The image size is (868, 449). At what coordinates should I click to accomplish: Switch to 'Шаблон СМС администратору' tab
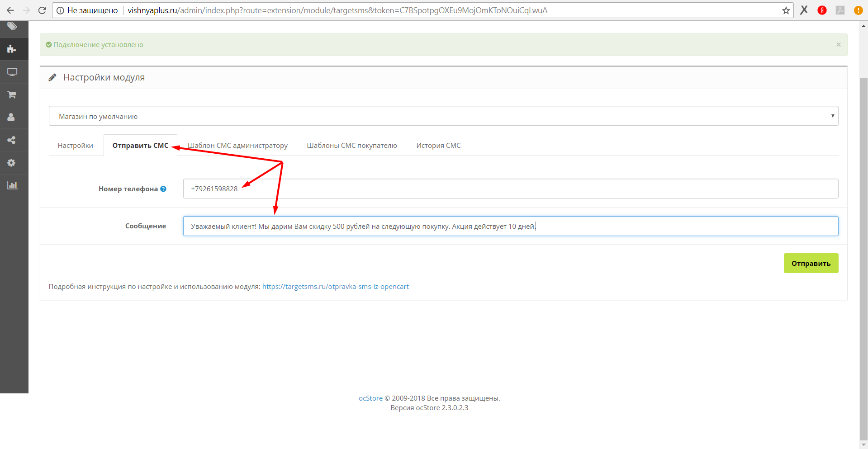click(x=237, y=146)
